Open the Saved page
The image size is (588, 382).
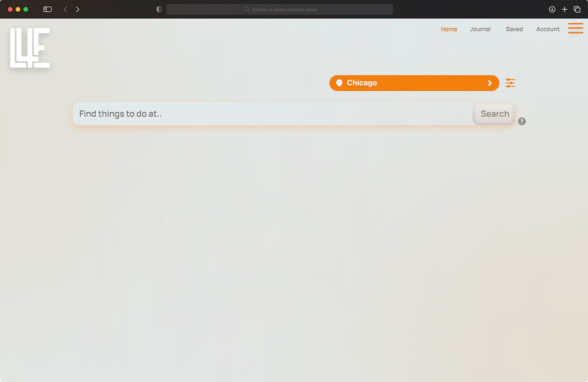(514, 29)
